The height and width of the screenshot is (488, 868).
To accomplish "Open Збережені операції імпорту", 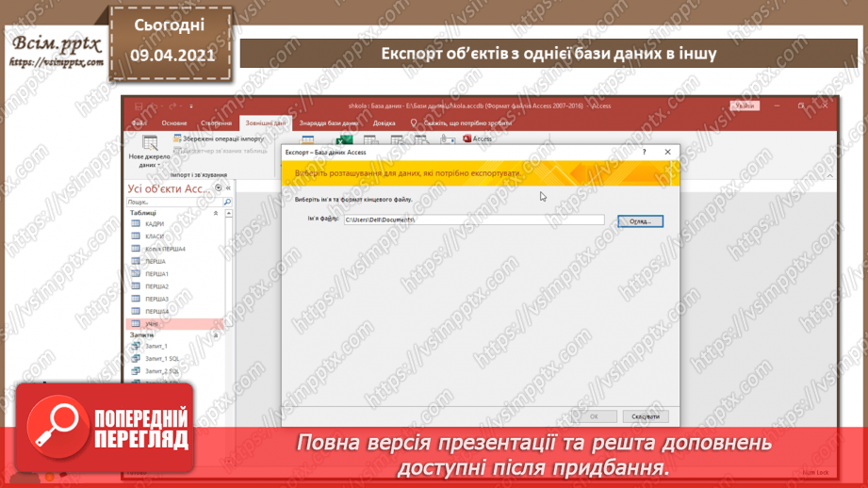I will click(x=218, y=138).
